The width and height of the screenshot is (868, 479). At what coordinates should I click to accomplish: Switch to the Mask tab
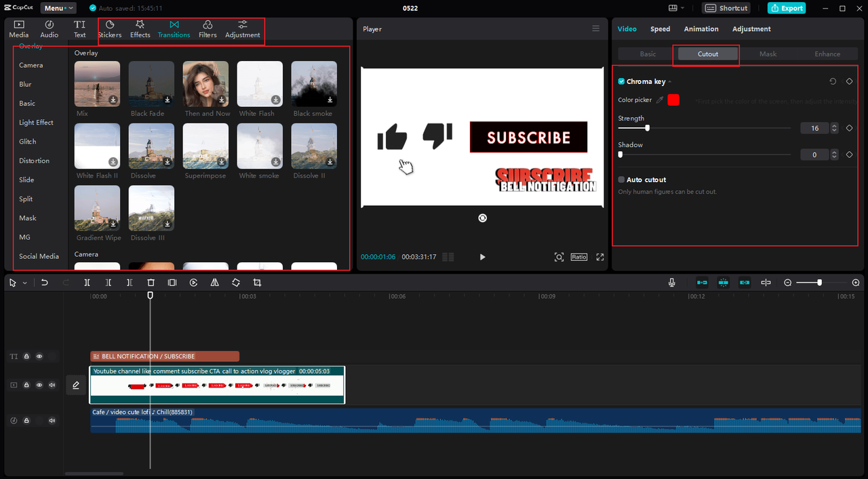768,54
